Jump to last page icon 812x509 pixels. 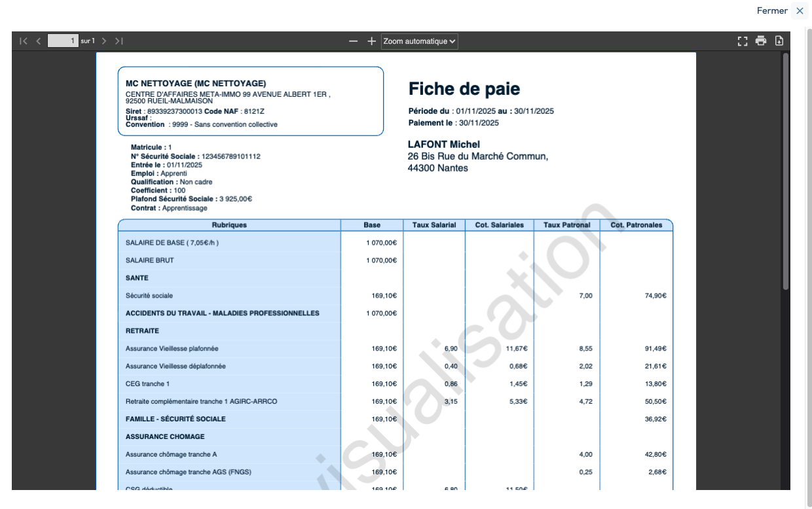point(119,41)
